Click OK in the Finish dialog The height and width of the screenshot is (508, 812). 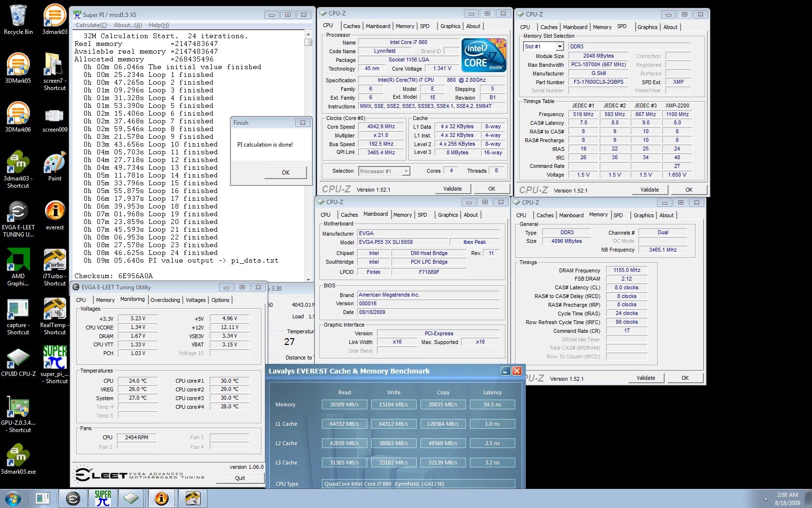[286, 172]
